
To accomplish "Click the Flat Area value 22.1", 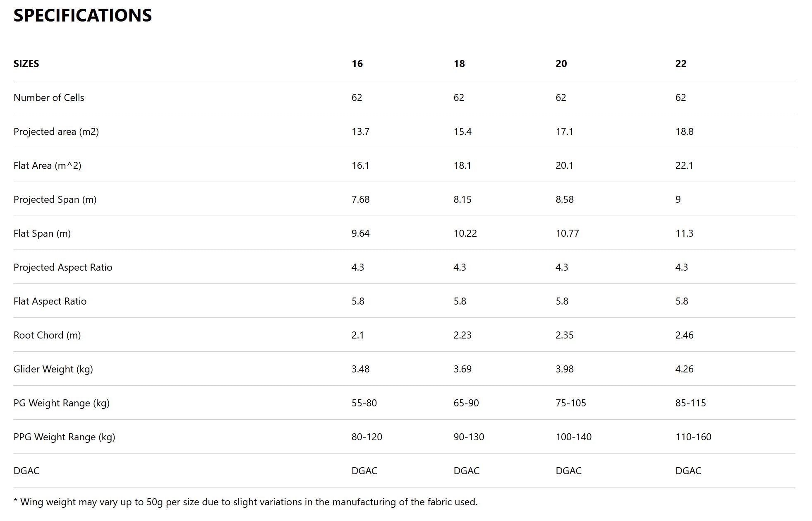I will pyautogui.click(x=684, y=166).
